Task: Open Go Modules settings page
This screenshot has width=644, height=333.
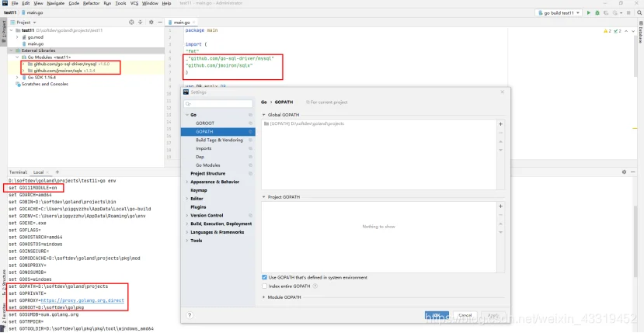Action: [x=208, y=165]
